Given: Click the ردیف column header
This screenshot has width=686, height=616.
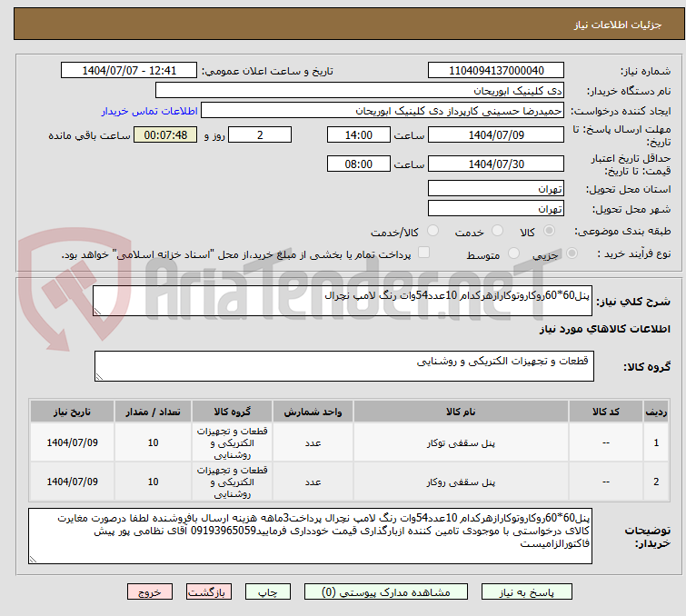Looking at the screenshot, I should coord(656,412).
